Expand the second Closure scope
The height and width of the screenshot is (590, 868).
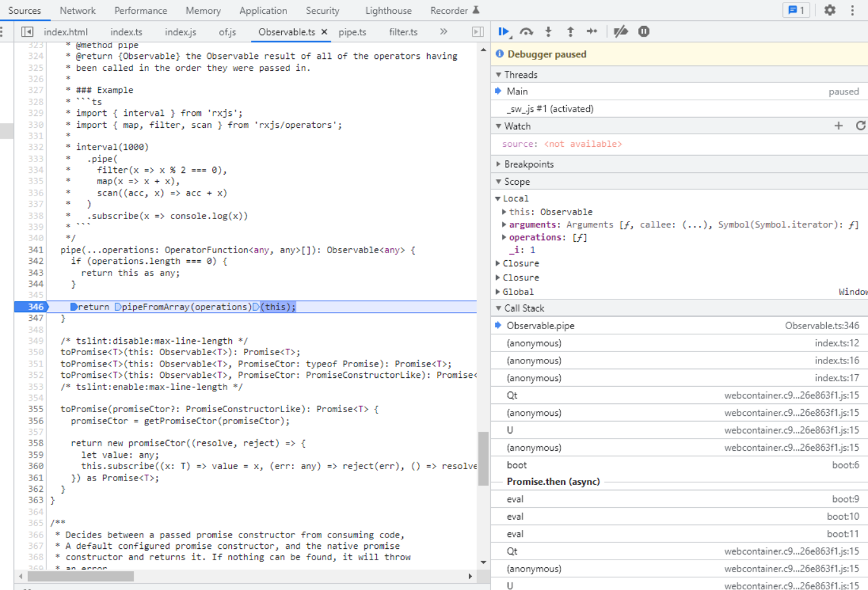498,278
